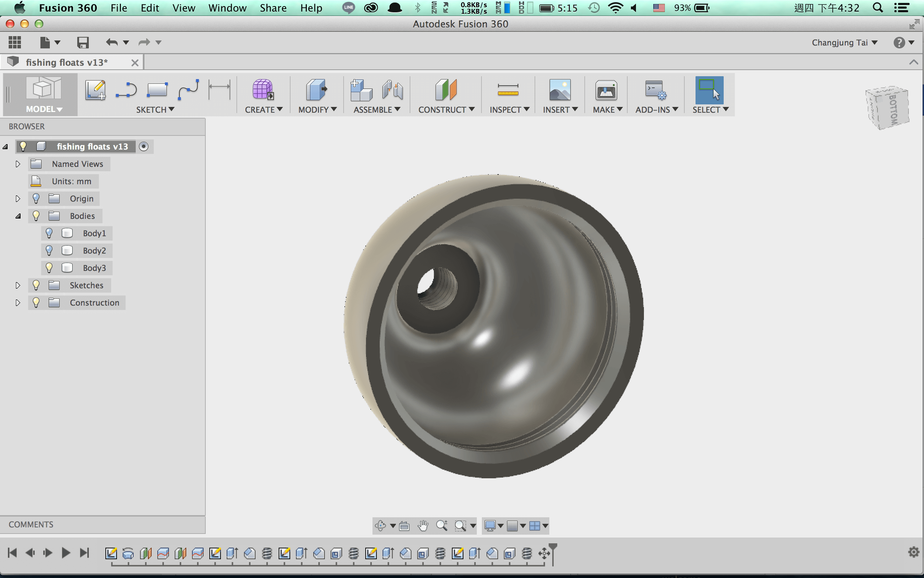Select the Rectangle sketch tool
This screenshot has width=924, height=578.
click(x=157, y=90)
